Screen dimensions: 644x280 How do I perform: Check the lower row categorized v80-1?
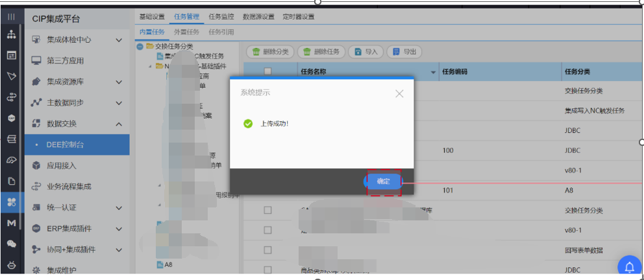pos(267,230)
